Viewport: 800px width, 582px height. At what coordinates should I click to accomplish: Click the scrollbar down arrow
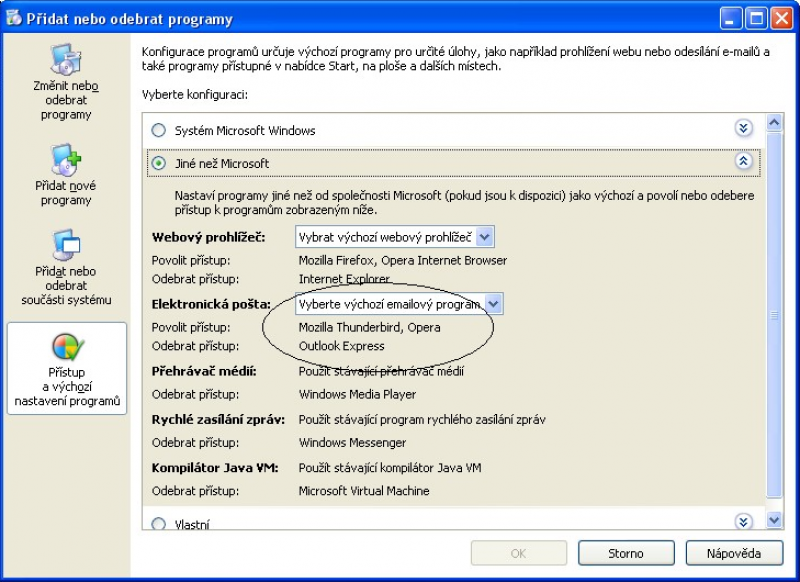[773, 520]
